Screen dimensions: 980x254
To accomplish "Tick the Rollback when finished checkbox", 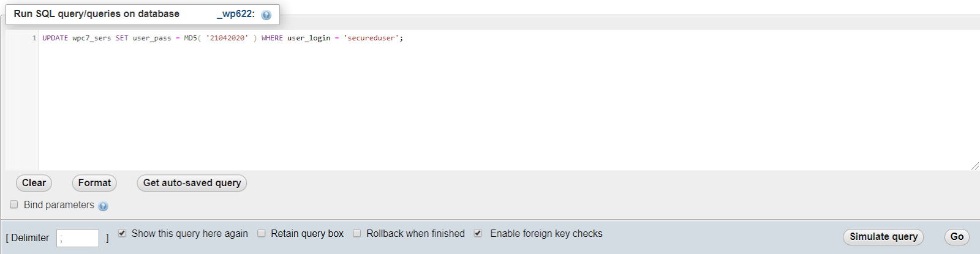I will point(357,233).
